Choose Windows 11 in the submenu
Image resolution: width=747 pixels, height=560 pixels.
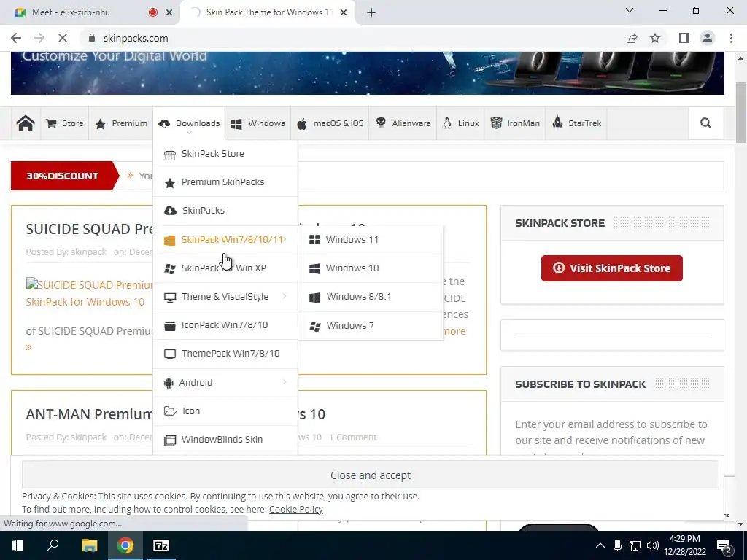click(x=371, y=239)
